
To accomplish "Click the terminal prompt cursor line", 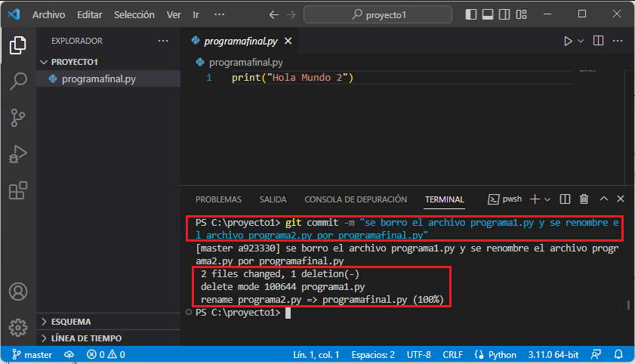I will 243,313.
